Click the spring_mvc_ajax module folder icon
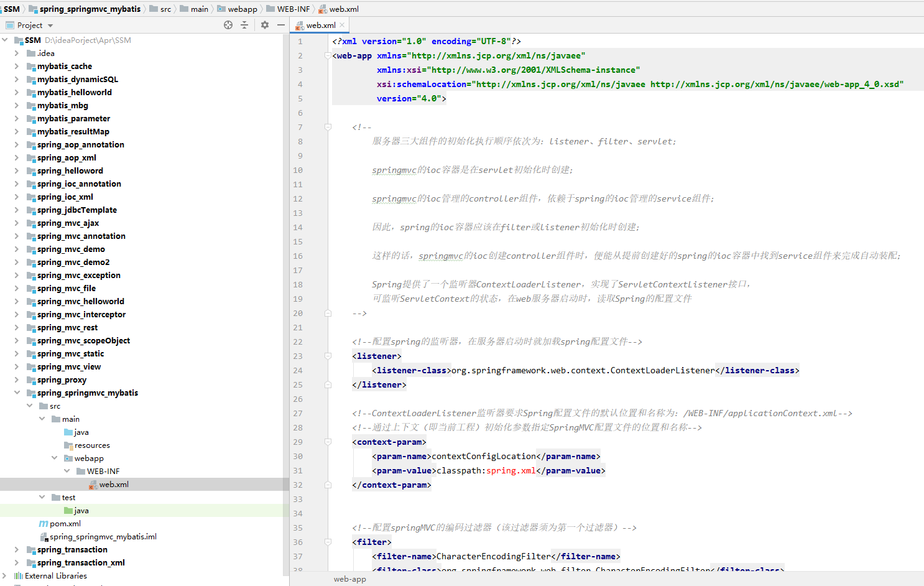The image size is (924, 586). (x=31, y=223)
